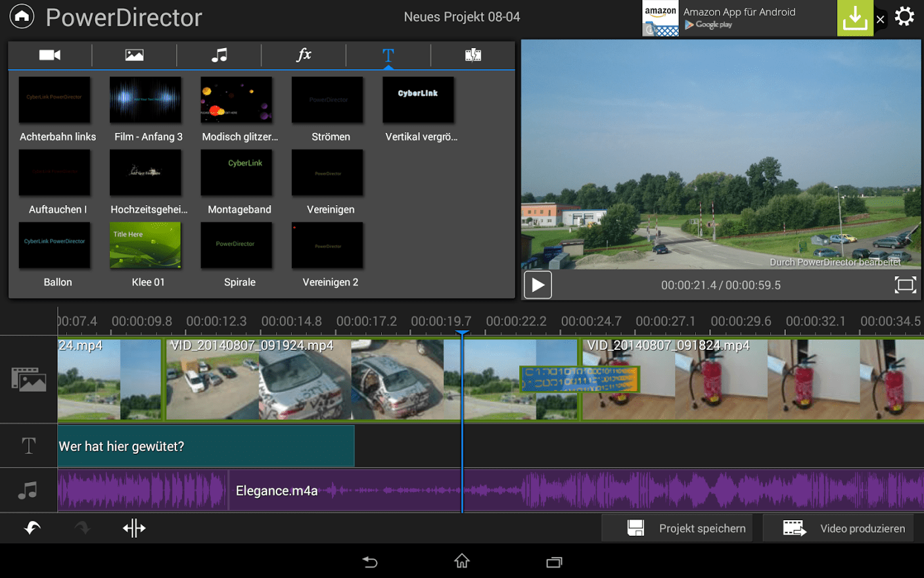
Task: Dismiss the Amazon ad banner
Action: coord(881,19)
